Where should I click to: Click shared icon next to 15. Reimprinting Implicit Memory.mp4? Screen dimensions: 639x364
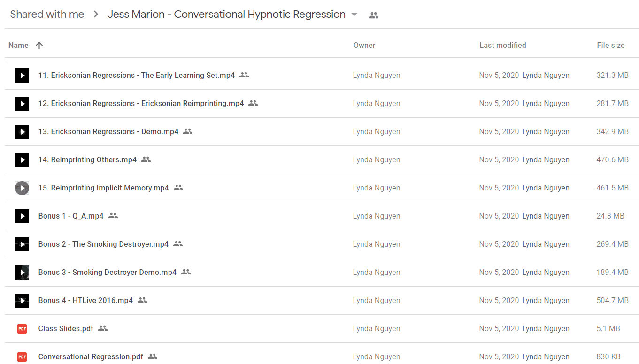tap(178, 187)
